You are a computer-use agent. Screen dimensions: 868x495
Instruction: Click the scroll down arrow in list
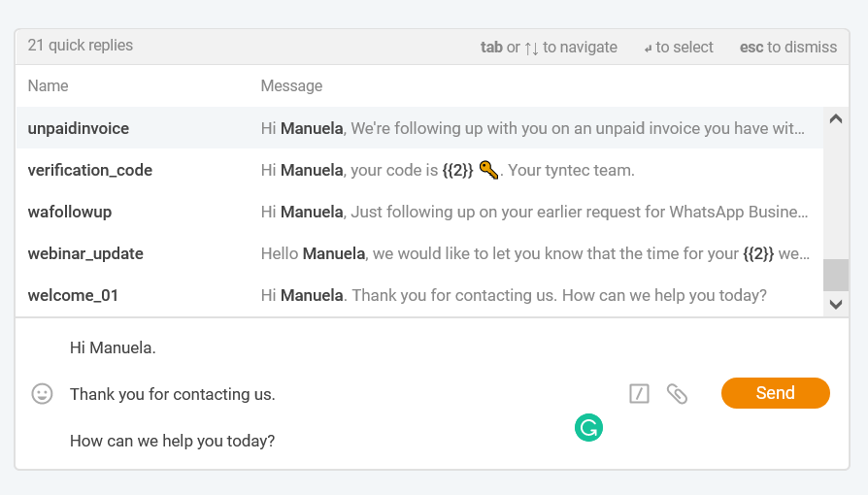pyautogui.click(x=836, y=304)
